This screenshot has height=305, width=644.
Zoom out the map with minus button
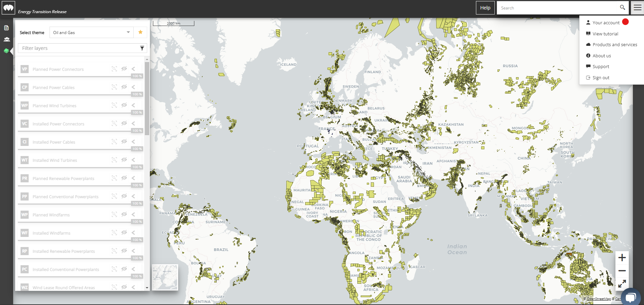[622, 271]
